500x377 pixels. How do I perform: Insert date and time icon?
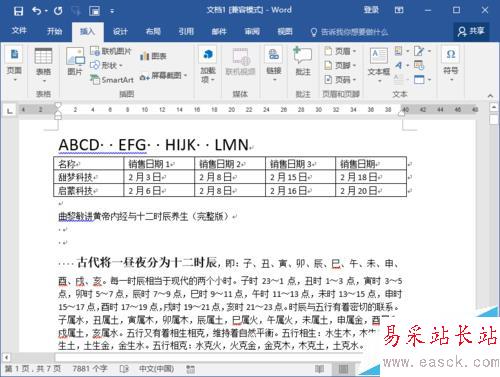(419, 65)
